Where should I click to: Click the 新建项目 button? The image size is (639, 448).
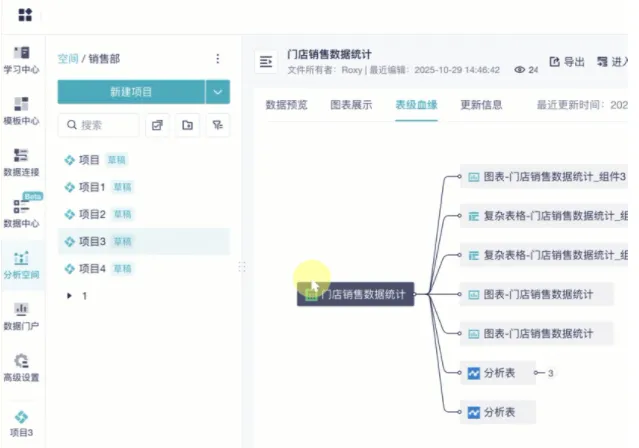click(131, 92)
